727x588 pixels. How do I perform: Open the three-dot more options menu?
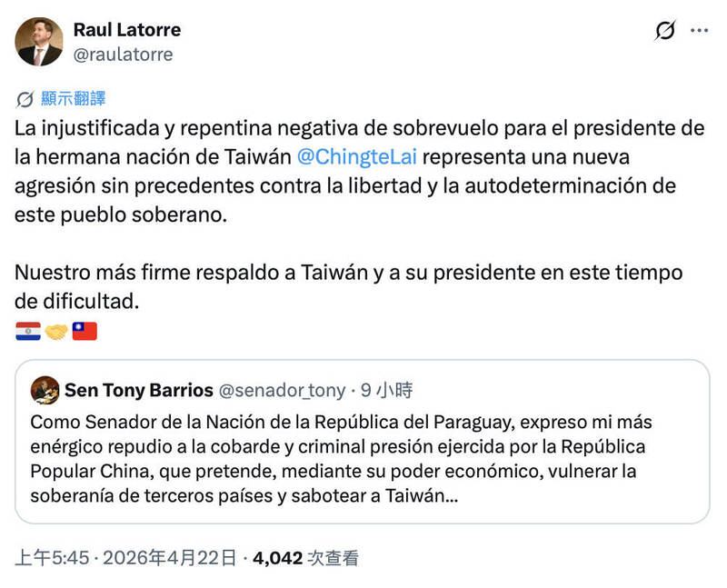point(699,31)
